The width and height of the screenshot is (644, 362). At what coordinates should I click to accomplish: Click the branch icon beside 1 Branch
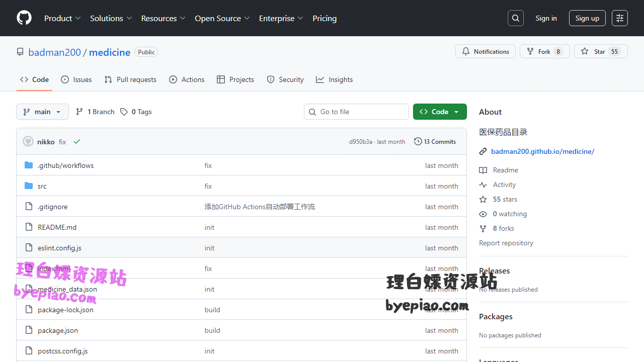coord(79,112)
